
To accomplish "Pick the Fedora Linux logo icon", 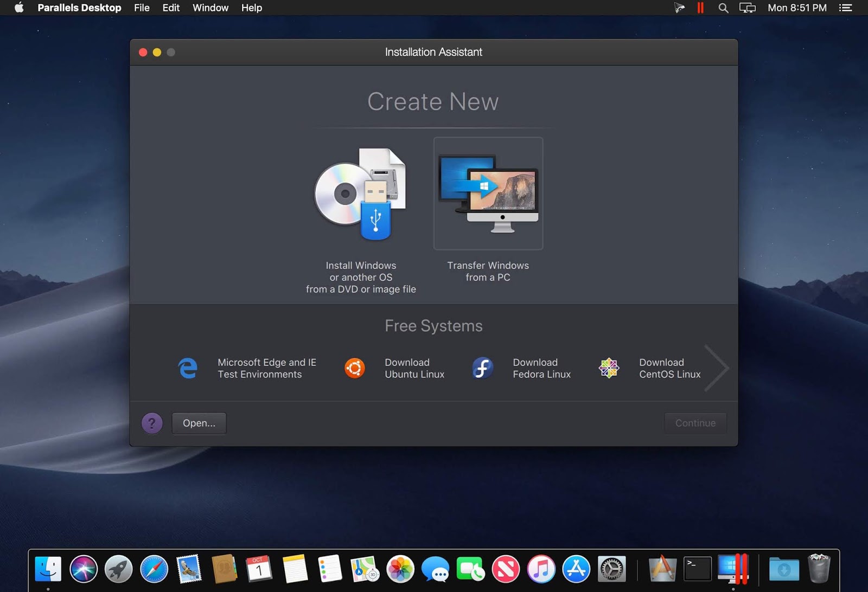I will tap(482, 368).
